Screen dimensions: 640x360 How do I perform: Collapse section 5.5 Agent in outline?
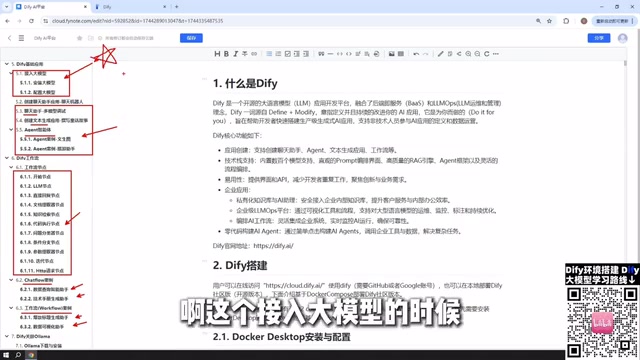point(11,129)
